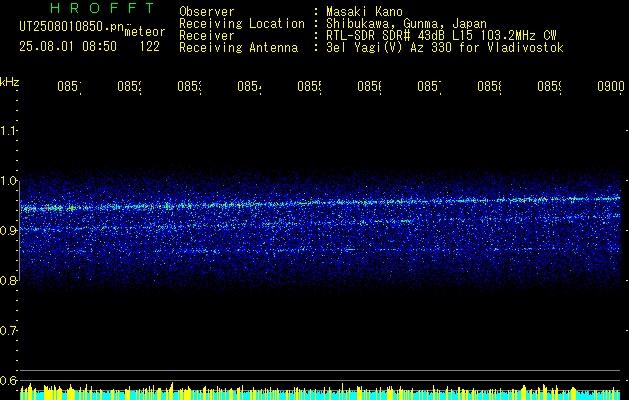This screenshot has height=400, width=629.
Task: Click the 0856 time marker
Action: coord(369,86)
